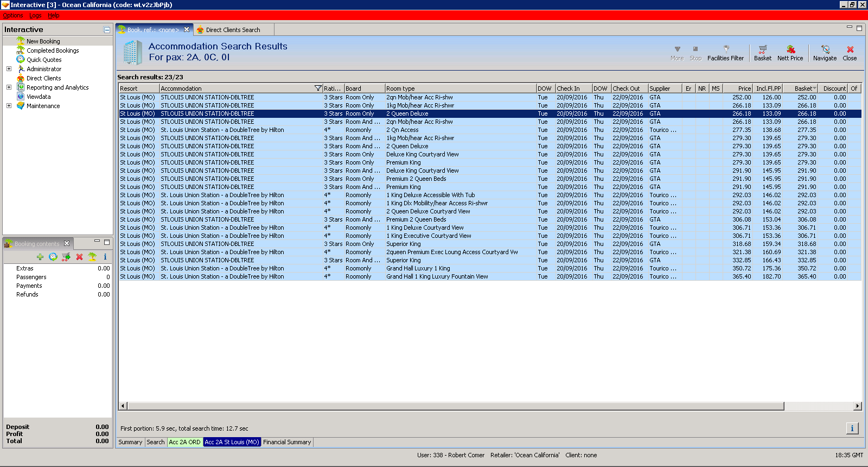The image size is (868, 467).
Task: Minimize the Booking contents panel
Action: coord(97,241)
